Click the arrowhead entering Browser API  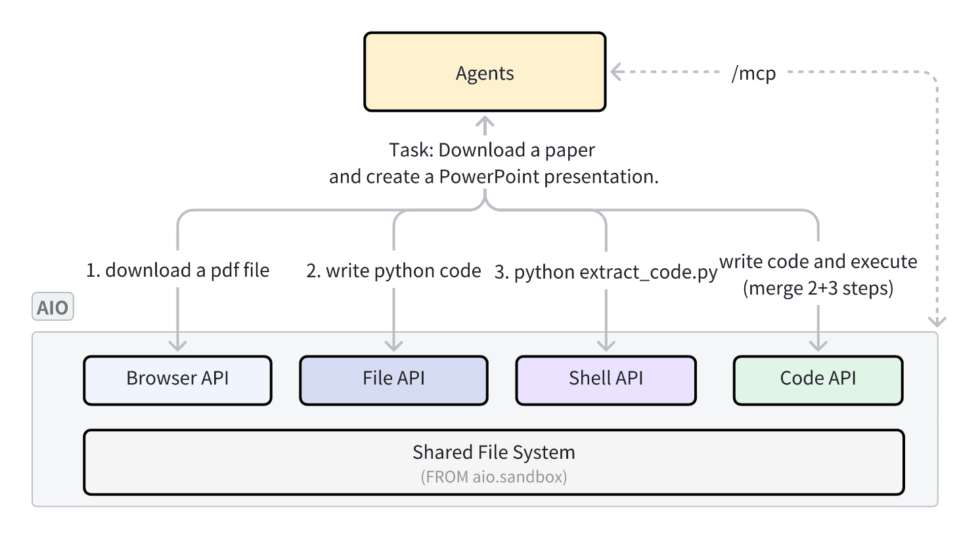[x=177, y=345]
